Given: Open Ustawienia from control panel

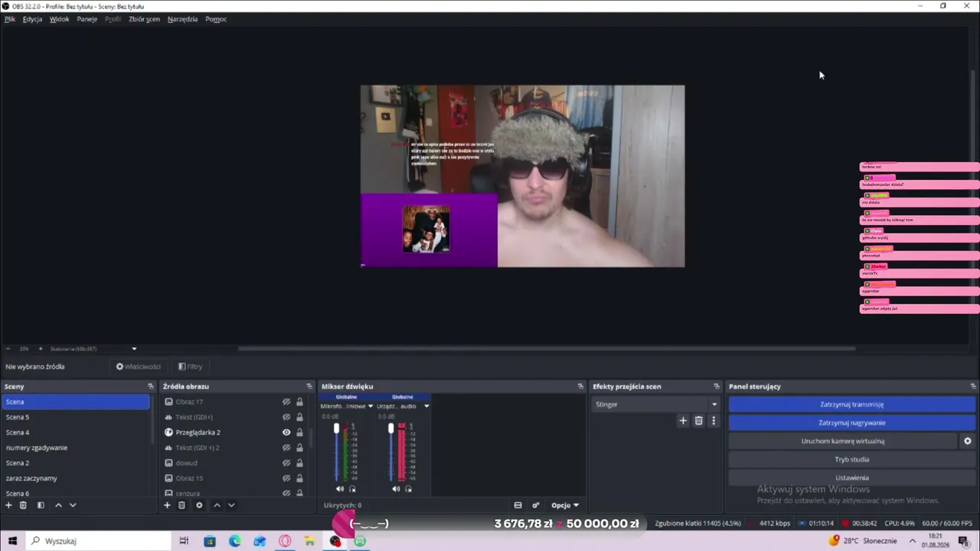Looking at the screenshot, I should pyautogui.click(x=851, y=478).
